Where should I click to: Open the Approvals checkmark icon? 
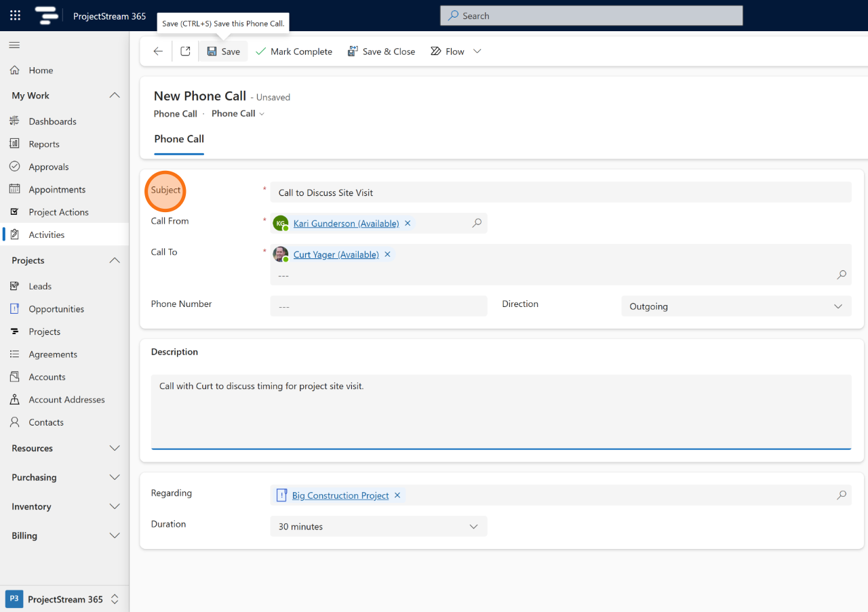tap(14, 167)
